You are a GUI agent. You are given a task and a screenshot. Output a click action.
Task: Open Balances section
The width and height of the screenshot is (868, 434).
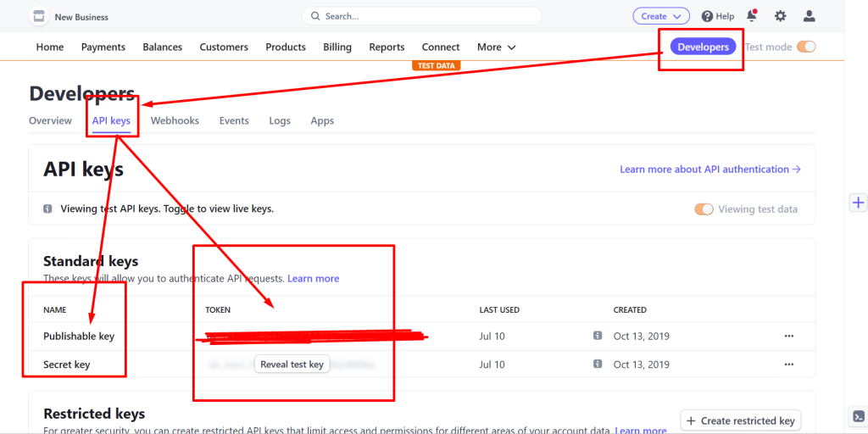tap(162, 47)
